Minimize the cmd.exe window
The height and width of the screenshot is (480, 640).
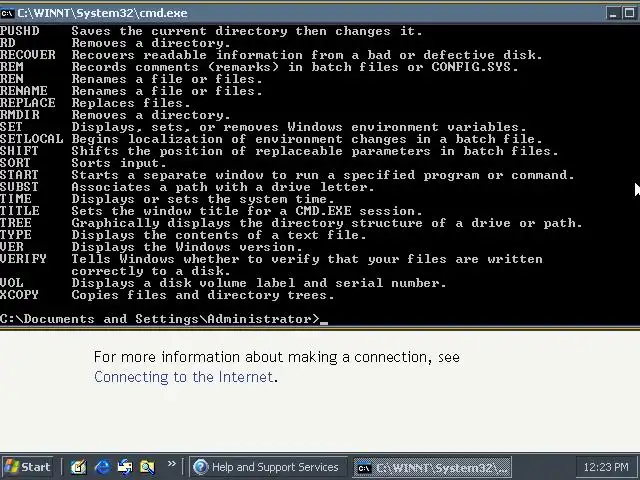click(x=612, y=13)
